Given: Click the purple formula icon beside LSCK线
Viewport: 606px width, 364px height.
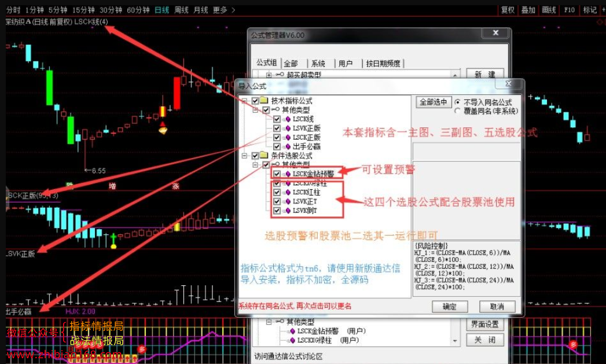Looking at the screenshot, I should tap(288, 119).
